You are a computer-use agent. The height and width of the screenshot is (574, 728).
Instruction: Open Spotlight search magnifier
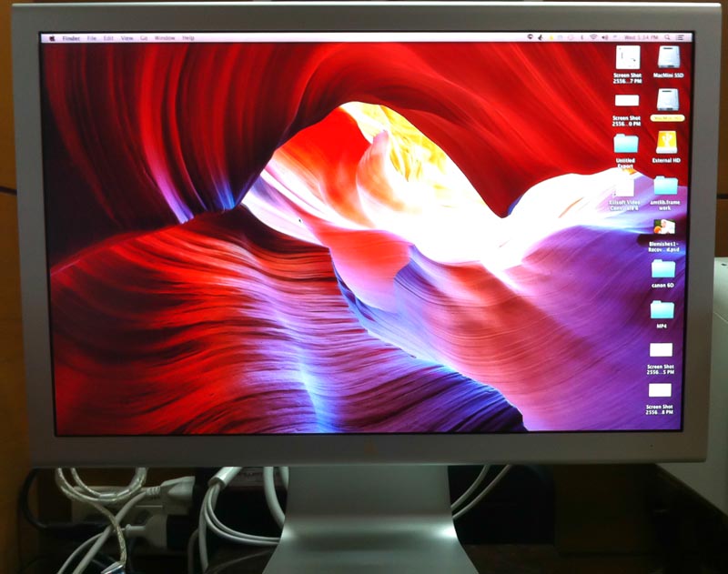click(667, 37)
